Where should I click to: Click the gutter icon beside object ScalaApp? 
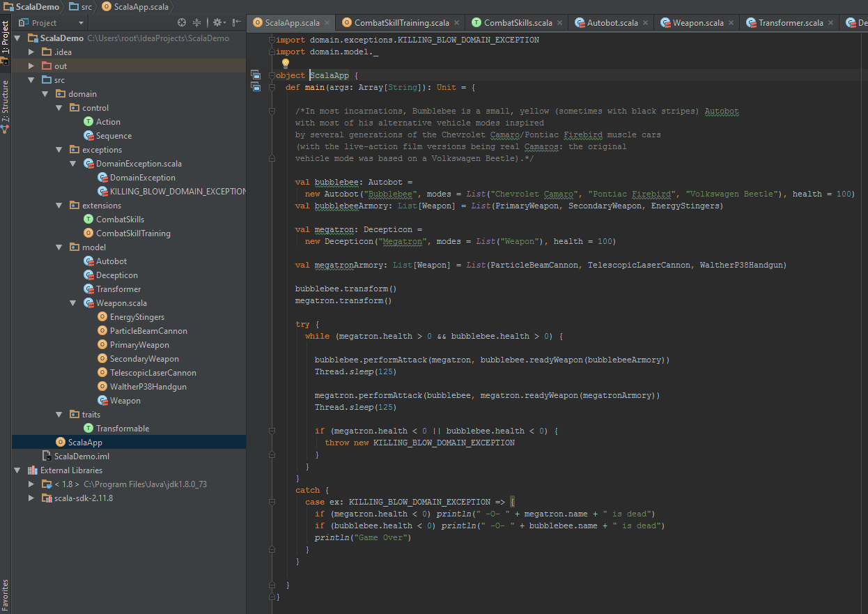pos(255,75)
